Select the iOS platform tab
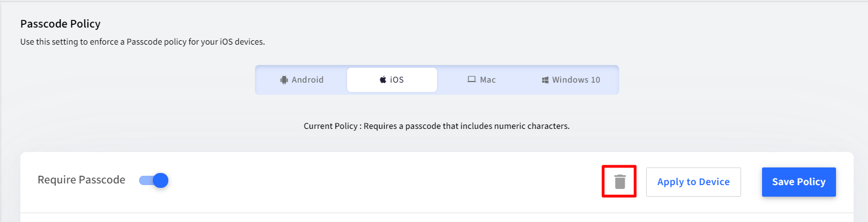The width and height of the screenshot is (868, 222). [392, 80]
